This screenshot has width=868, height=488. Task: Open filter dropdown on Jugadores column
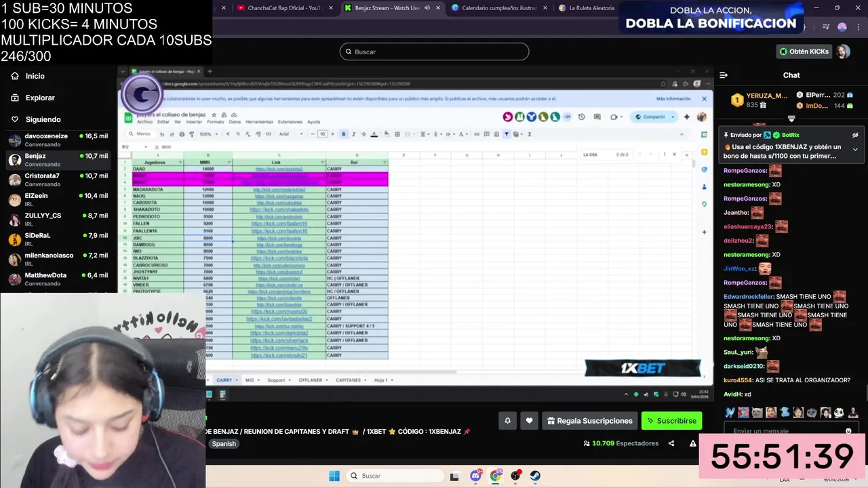pos(180,162)
